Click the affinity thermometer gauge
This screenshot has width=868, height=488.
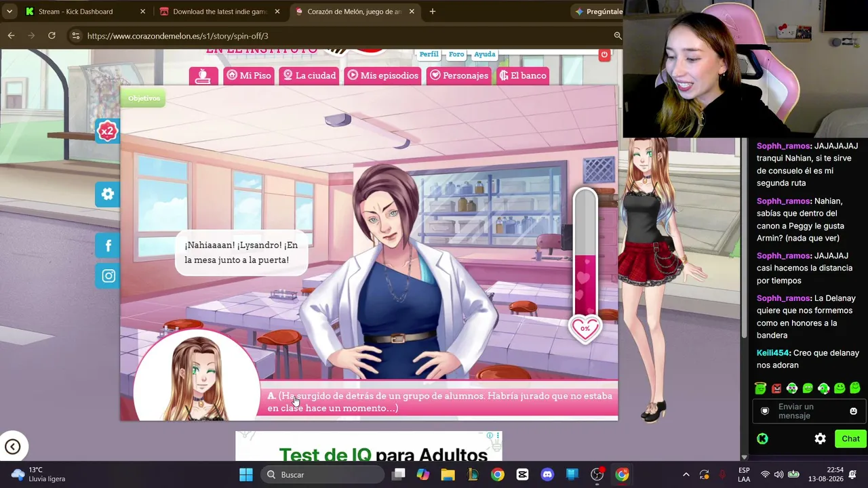point(585,256)
